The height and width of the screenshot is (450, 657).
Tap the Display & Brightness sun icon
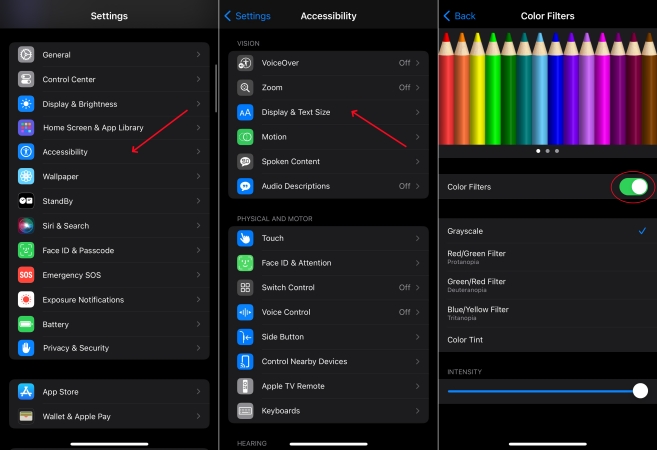pos(26,104)
